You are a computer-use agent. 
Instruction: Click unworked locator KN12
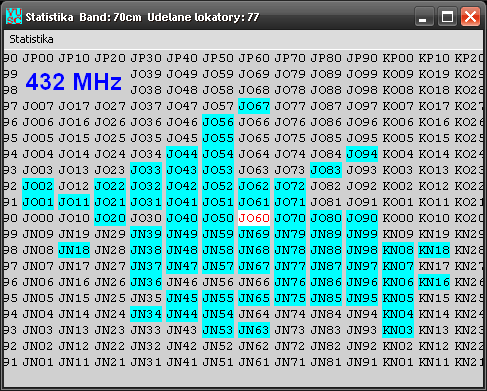[x=434, y=346]
